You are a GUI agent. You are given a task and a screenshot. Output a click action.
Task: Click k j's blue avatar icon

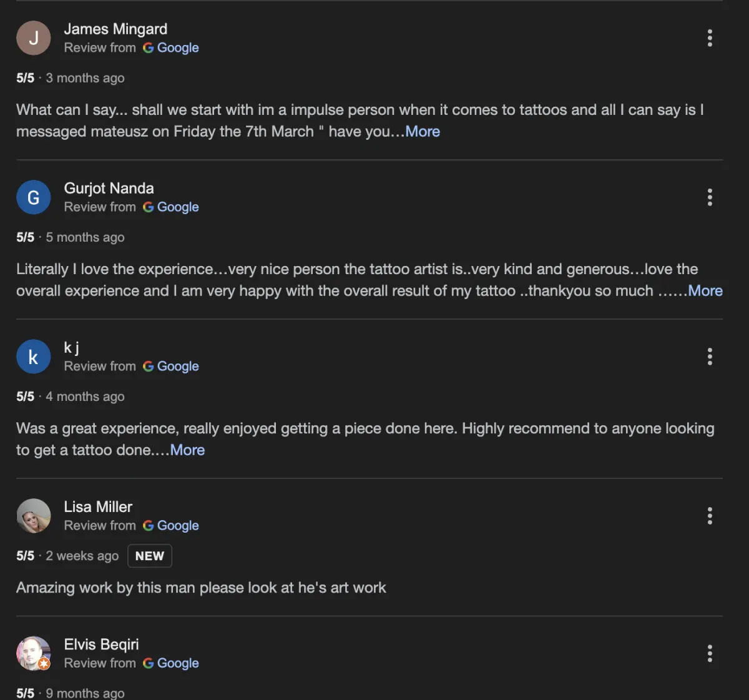34,357
